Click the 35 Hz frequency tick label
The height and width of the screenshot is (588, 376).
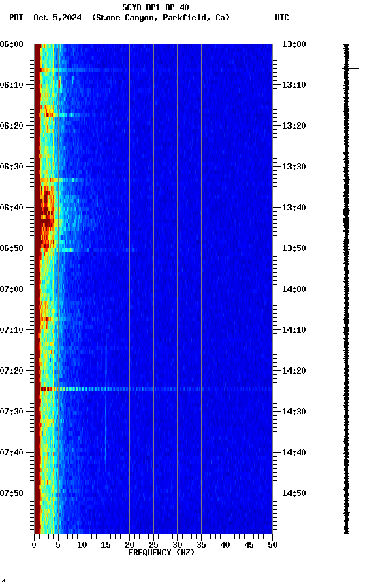pyautogui.click(x=201, y=545)
